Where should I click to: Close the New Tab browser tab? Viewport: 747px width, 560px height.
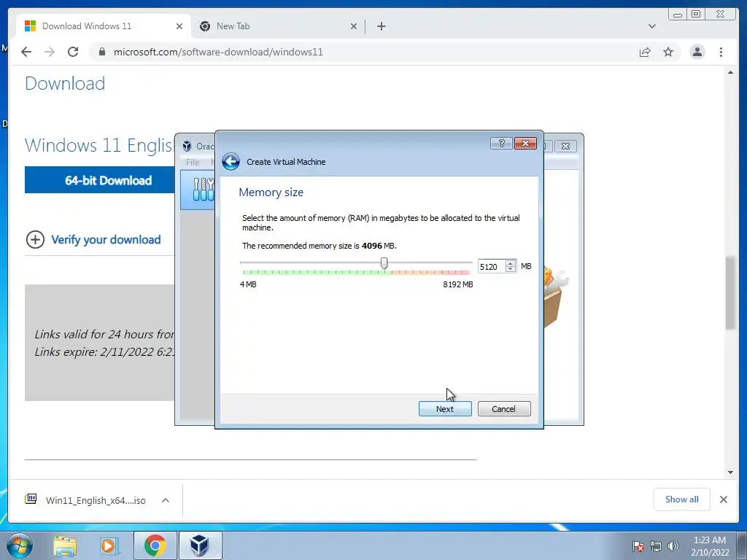coord(354,26)
